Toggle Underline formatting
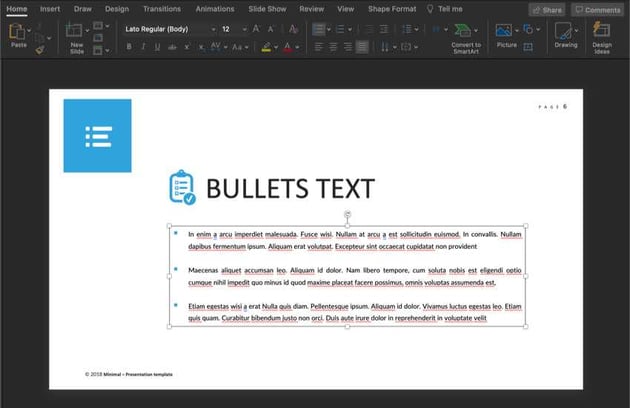This screenshot has width=630, height=408. pos(157,47)
